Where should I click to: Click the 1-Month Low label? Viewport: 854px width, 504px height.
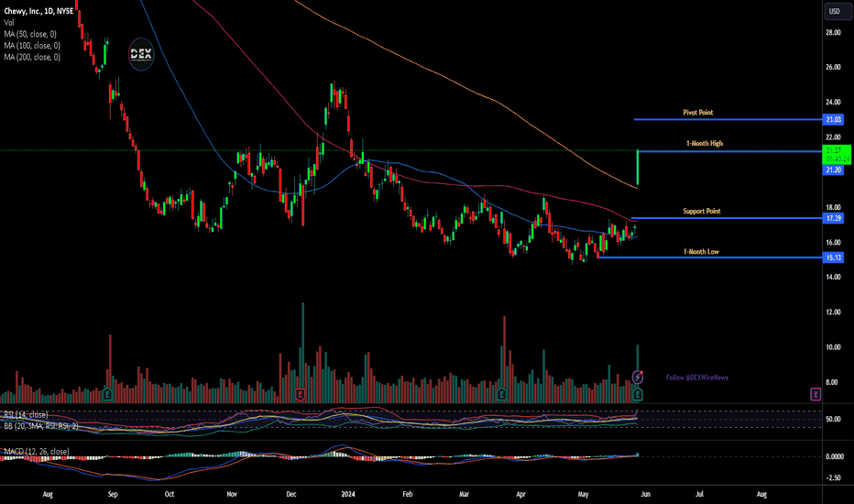(x=701, y=252)
